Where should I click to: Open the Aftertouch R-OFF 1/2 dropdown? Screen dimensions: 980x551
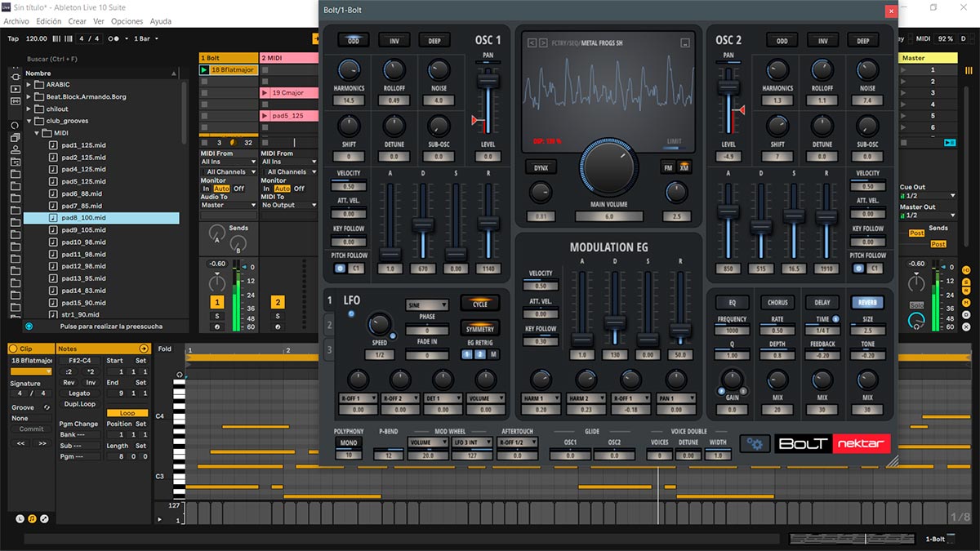pyautogui.click(x=517, y=442)
